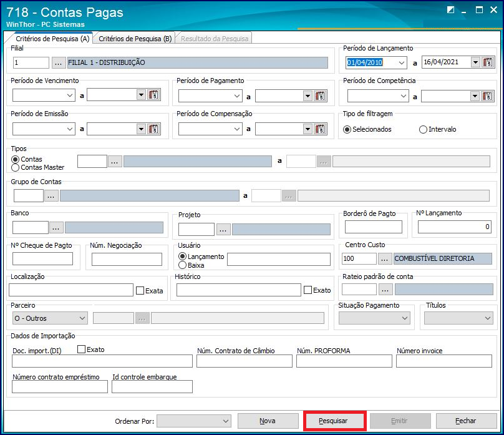The image size is (504, 435).
Task: Focus the Núm. Negociação field
Action: click(127, 259)
